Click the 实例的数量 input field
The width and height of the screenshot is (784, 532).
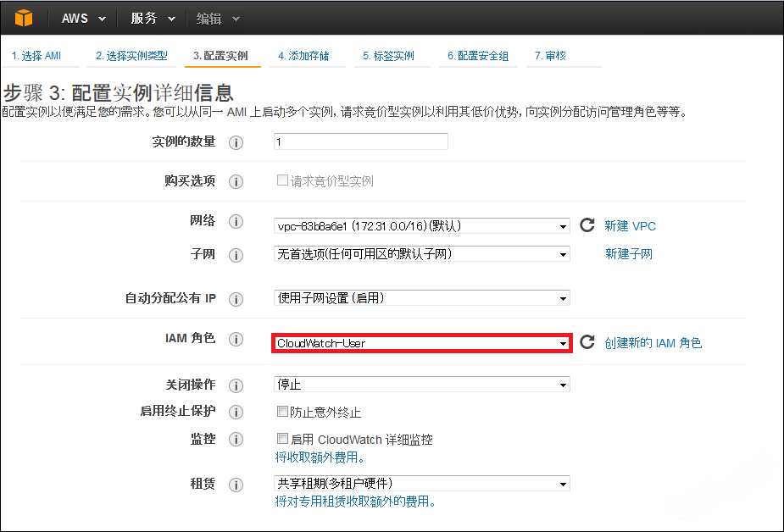point(360,142)
